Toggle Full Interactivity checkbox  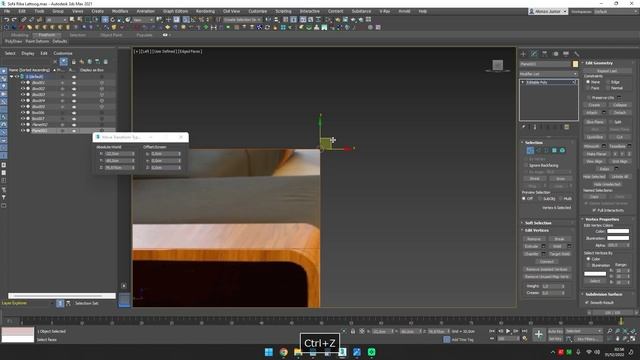pyautogui.click(x=594, y=210)
